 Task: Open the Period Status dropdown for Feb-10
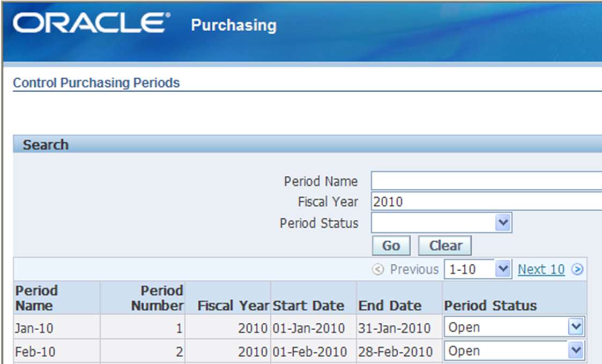(x=575, y=351)
